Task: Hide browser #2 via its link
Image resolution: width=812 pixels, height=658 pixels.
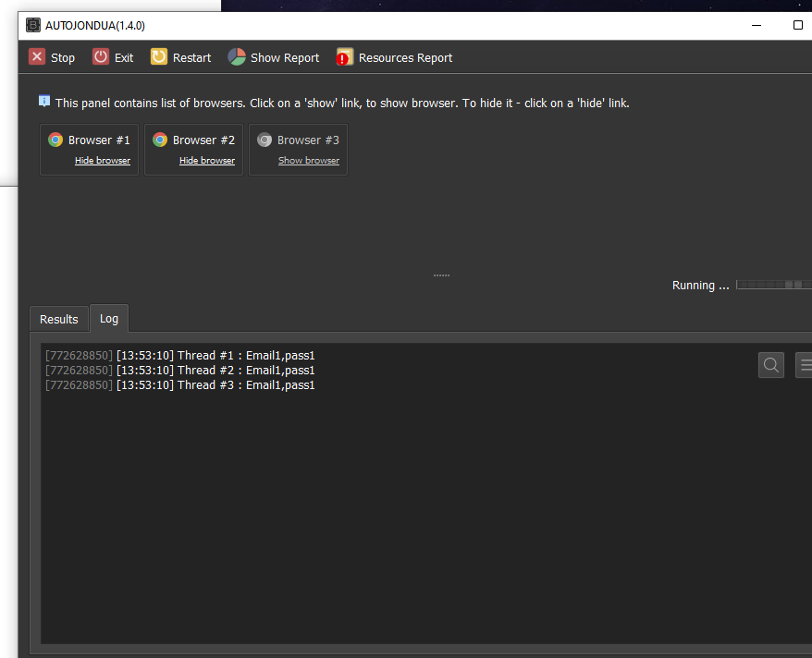Action: (207, 161)
